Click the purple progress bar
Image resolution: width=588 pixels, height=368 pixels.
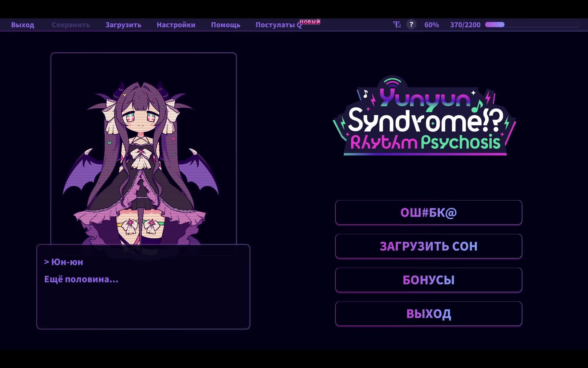click(x=532, y=25)
